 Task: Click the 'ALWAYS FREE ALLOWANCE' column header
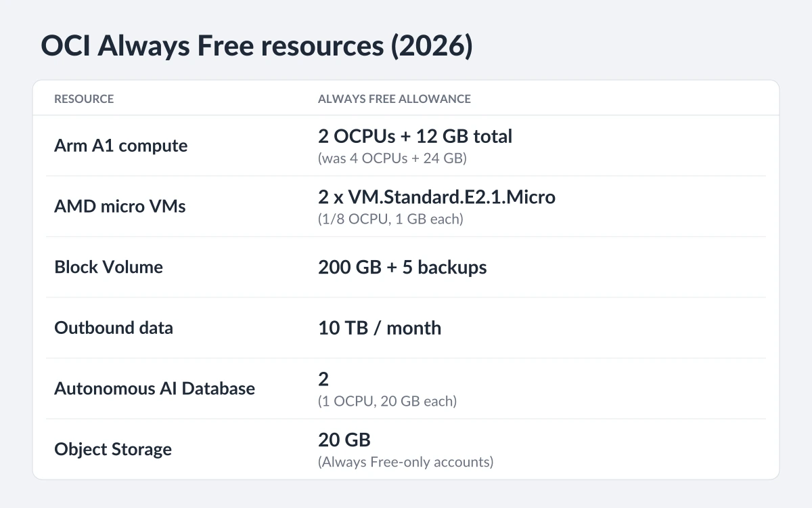[394, 99]
